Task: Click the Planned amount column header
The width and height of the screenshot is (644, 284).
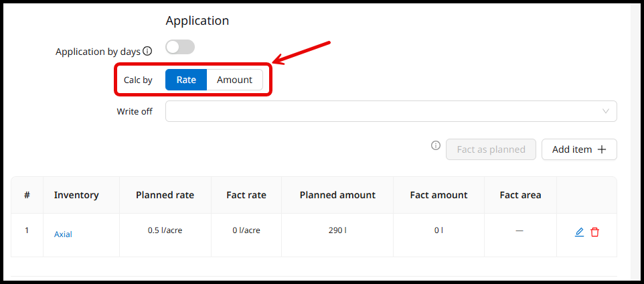Action: point(337,195)
